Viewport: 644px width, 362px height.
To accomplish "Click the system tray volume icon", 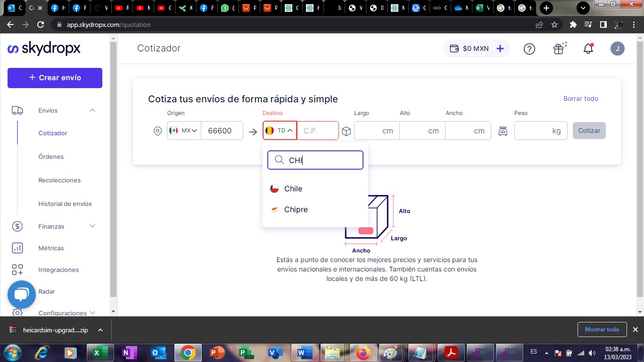I will pos(592,353).
